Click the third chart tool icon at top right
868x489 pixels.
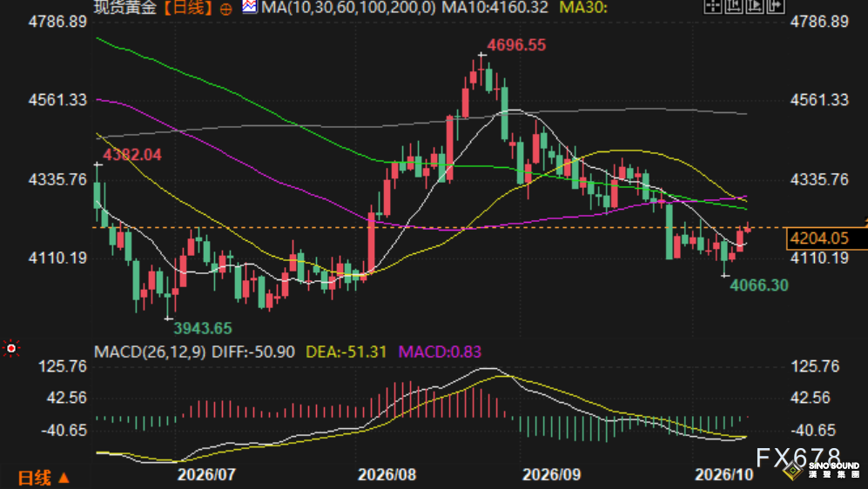[x=755, y=6]
